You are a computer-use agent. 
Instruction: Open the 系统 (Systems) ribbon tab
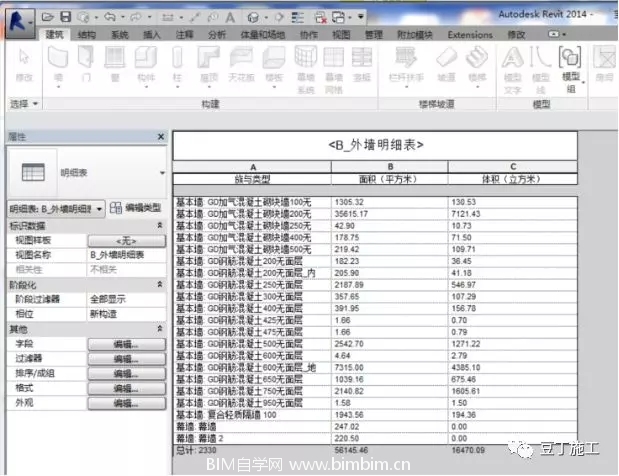tap(119, 35)
